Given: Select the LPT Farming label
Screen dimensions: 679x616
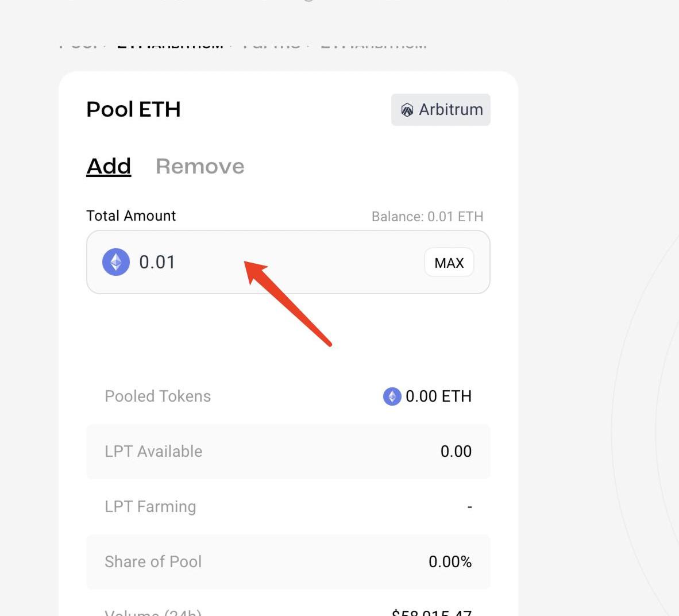Looking at the screenshot, I should 150,507.
